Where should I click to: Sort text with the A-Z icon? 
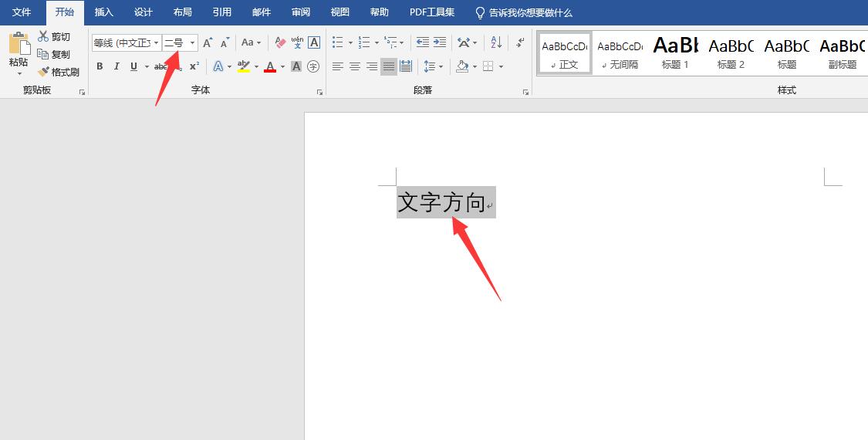[x=496, y=42]
